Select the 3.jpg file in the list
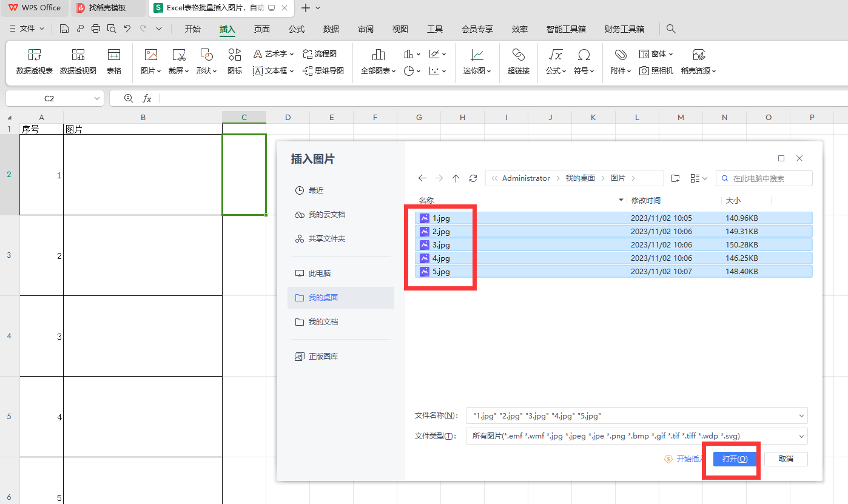Screen dimensions: 848x504 (x=441, y=244)
